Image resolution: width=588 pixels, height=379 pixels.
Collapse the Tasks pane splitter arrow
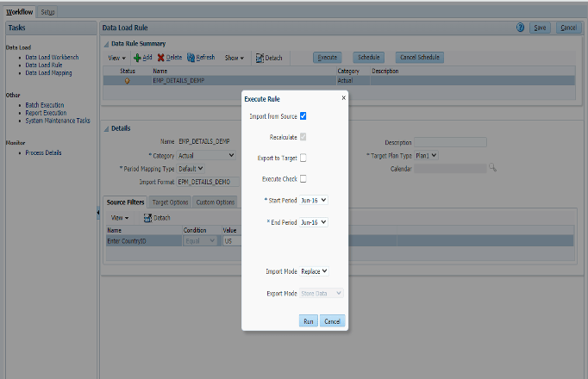98,213
